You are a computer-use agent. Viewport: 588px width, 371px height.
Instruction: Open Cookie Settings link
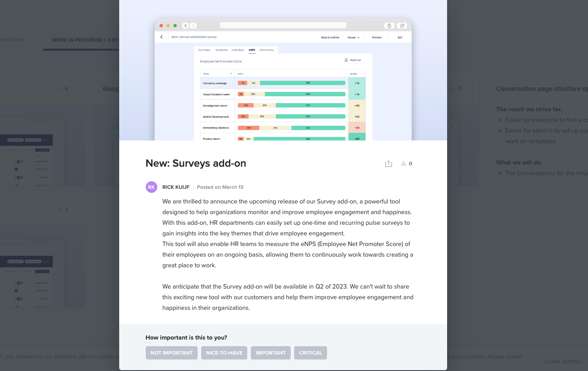[x=562, y=361]
